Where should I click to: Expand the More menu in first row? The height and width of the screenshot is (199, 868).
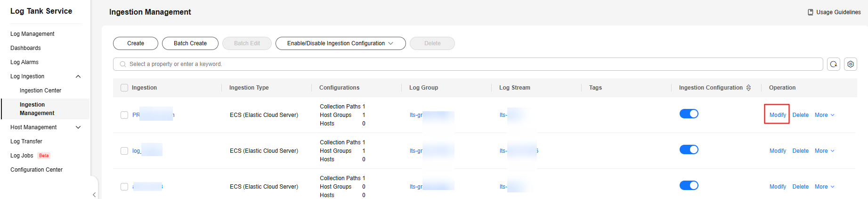click(x=824, y=115)
